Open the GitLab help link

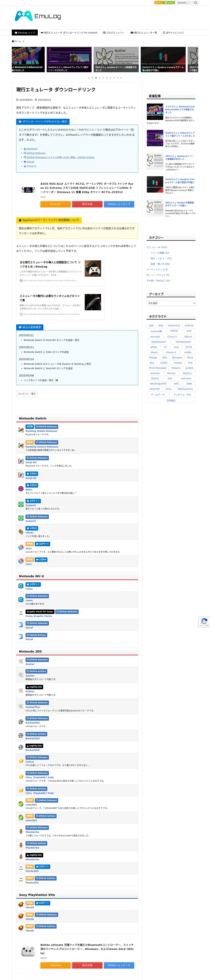point(29,162)
